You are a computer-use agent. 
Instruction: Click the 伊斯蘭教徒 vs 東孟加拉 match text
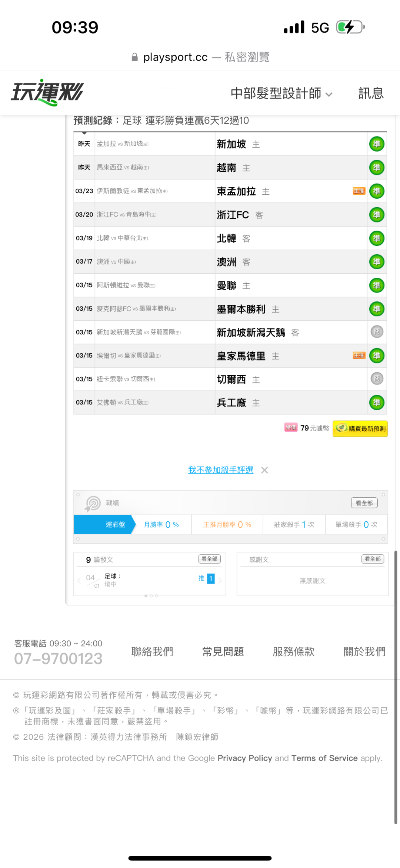click(x=132, y=191)
